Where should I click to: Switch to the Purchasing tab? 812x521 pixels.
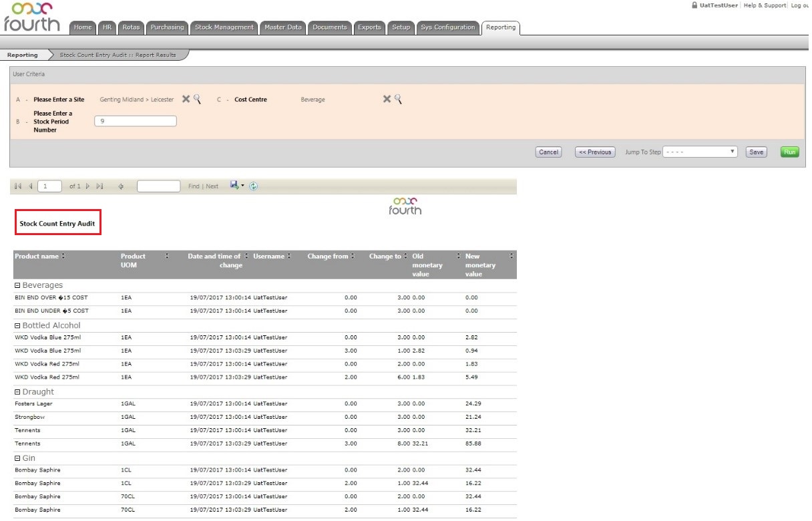[167, 27]
